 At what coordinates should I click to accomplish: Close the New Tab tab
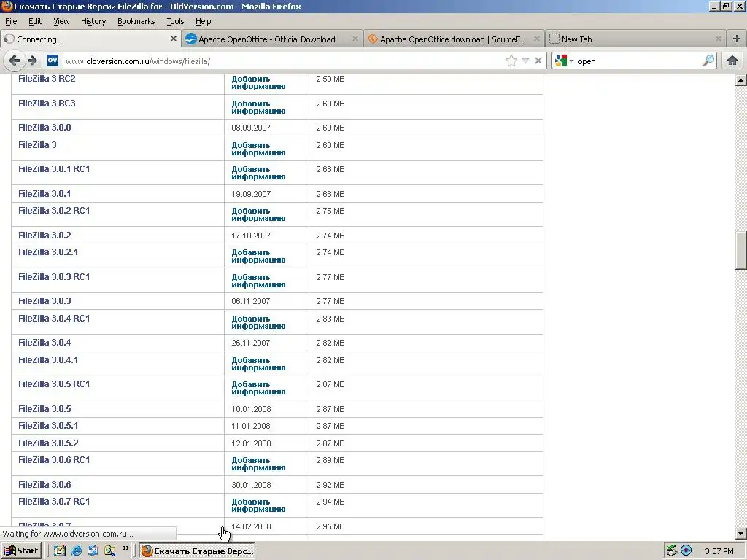click(x=719, y=39)
